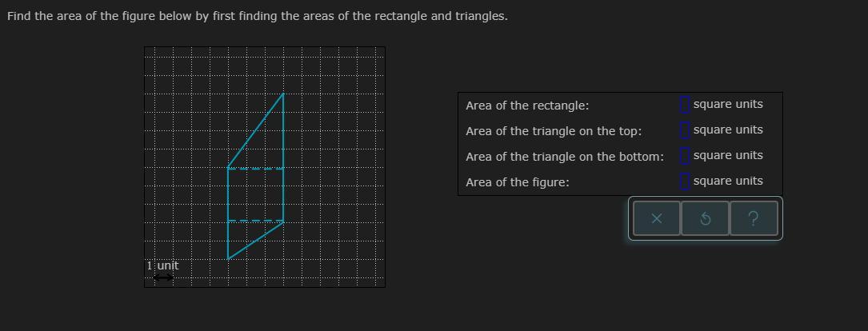Click 'Area of the triangle on the bottom:' label
The height and width of the screenshot is (331, 868).
click(x=565, y=157)
